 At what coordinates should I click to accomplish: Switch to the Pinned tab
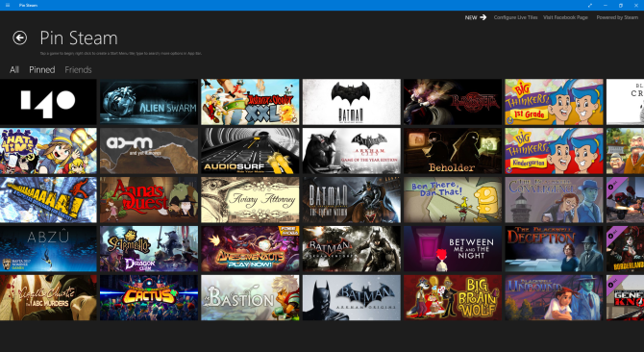pyautogui.click(x=42, y=70)
